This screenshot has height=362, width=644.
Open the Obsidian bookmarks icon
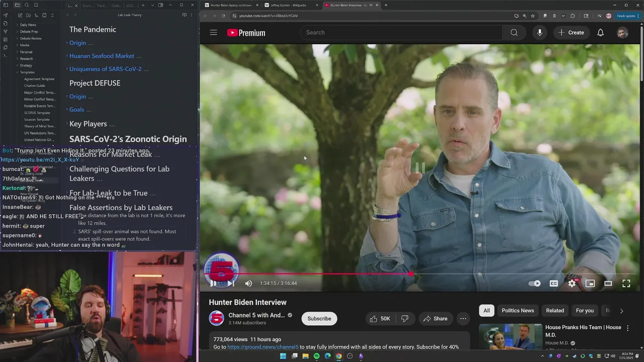(36, 5)
